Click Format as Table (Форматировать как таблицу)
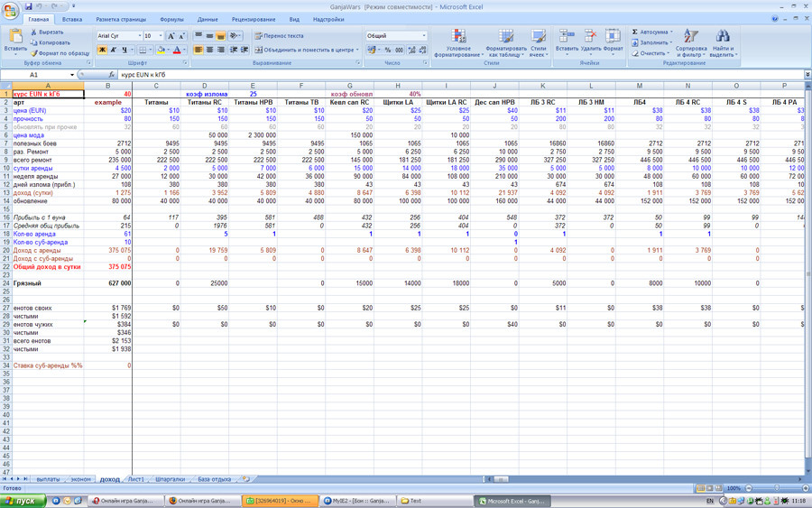 [506, 36]
